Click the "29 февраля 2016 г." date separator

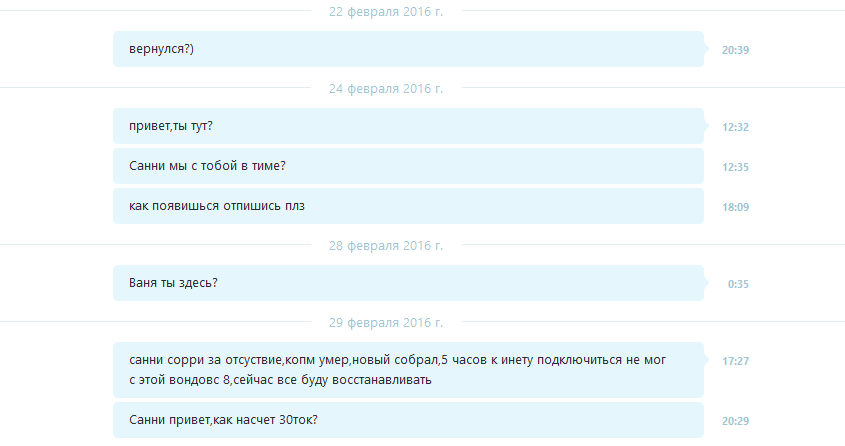pyautogui.click(x=386, y=323)
